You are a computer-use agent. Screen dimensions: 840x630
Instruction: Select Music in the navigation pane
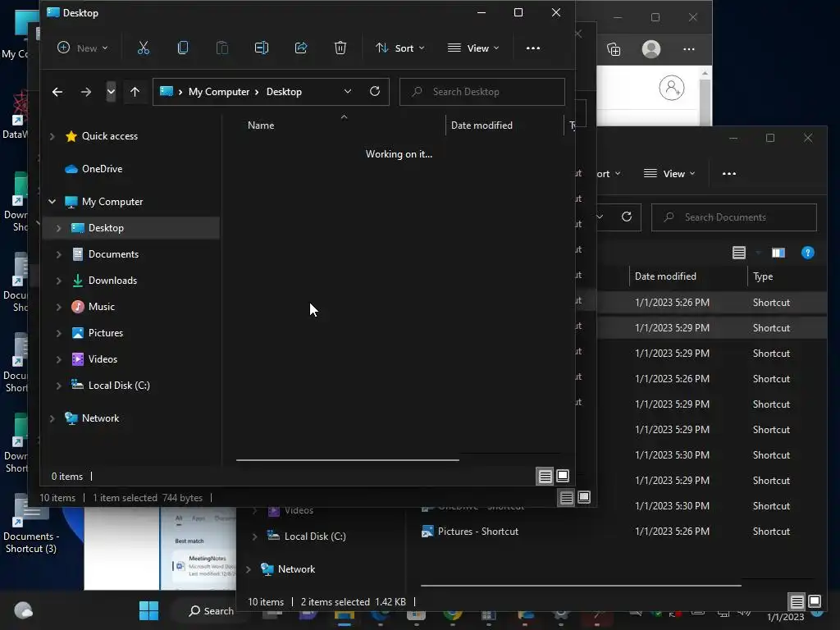coord(101,307)
